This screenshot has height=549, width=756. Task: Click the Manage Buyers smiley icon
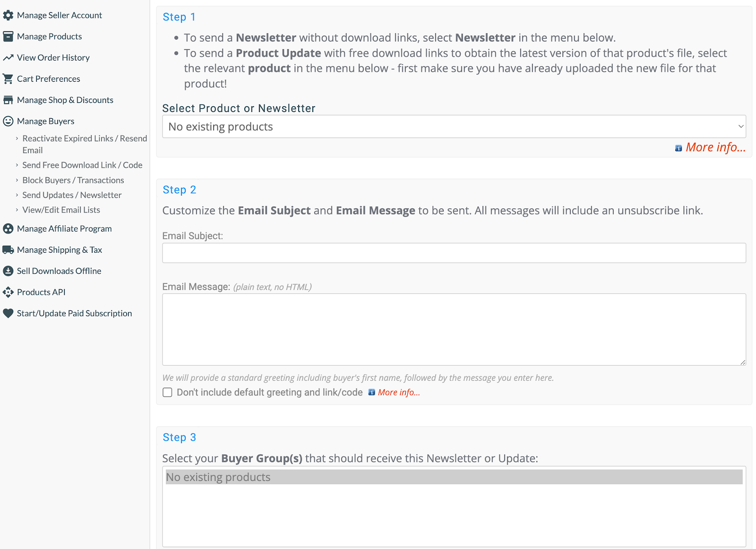pyautogui.click(x=8, y=121)
